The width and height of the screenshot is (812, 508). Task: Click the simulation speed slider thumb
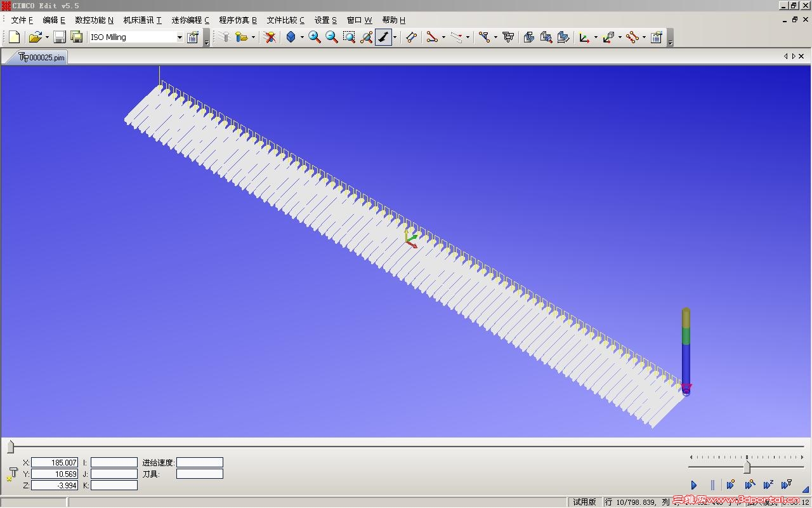pos(747,467)
